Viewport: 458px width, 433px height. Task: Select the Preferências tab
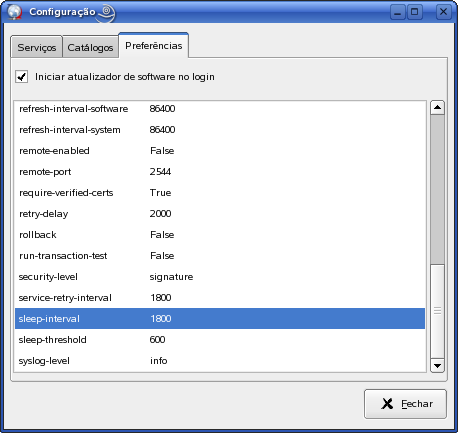point(154,46)
